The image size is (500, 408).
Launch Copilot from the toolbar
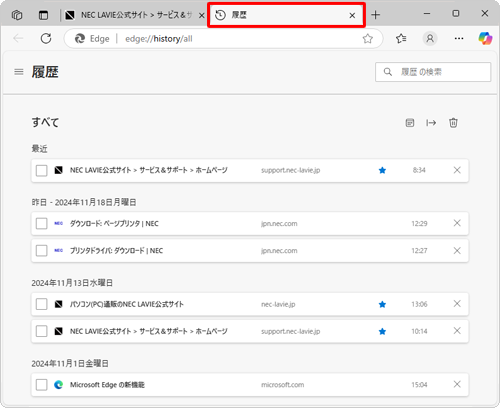click(x=485, y=39)
